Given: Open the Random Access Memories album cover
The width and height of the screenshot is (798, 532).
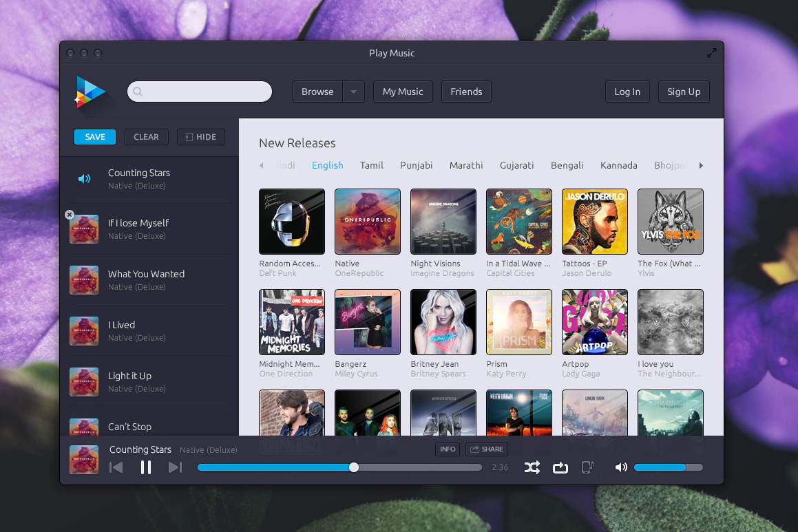Looking at the screenshot, I should [292, 222].
